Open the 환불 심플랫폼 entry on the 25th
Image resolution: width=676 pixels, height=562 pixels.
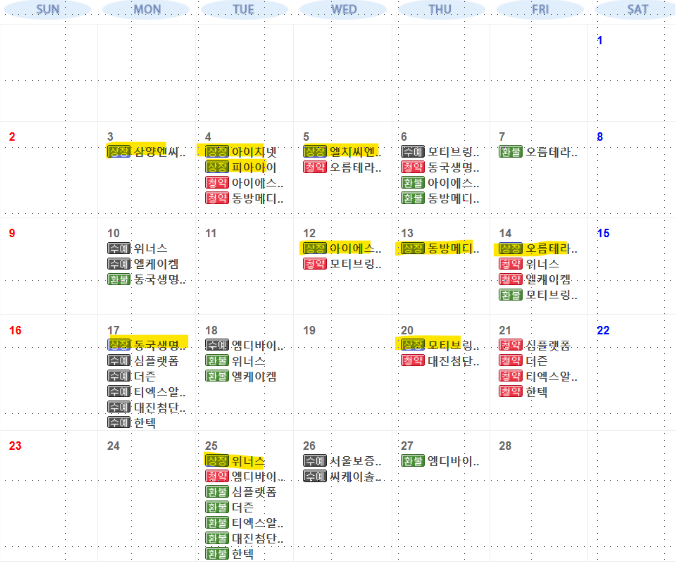241,492
